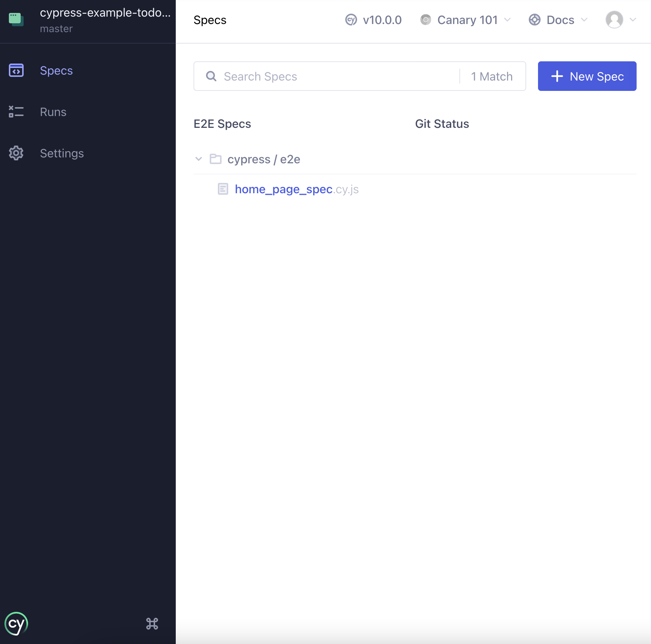Click the Canary browser icon
The width and height of the screenshot is (651, 644).
coord(425,20)
